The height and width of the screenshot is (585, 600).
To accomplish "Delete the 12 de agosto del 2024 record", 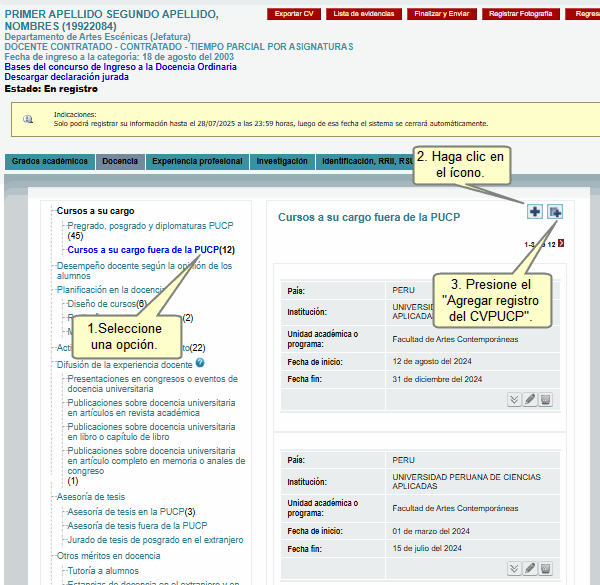I will (x=545, y=399).
